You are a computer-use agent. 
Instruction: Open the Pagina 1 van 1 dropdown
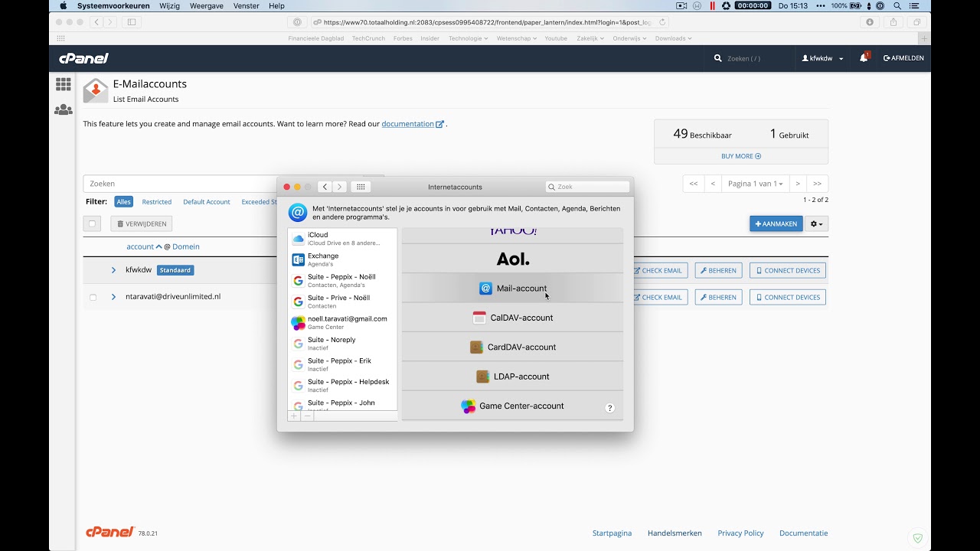(x=755, y=184)
